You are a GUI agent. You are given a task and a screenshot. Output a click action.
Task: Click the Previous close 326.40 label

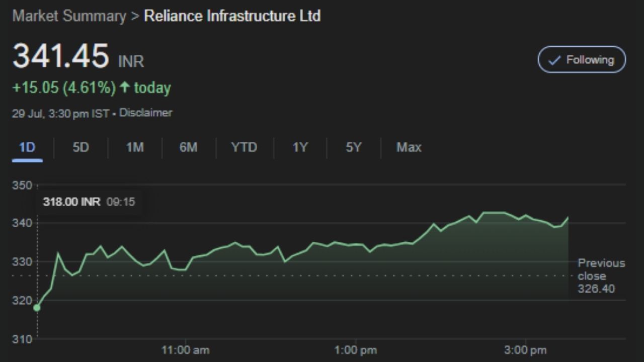601,276
